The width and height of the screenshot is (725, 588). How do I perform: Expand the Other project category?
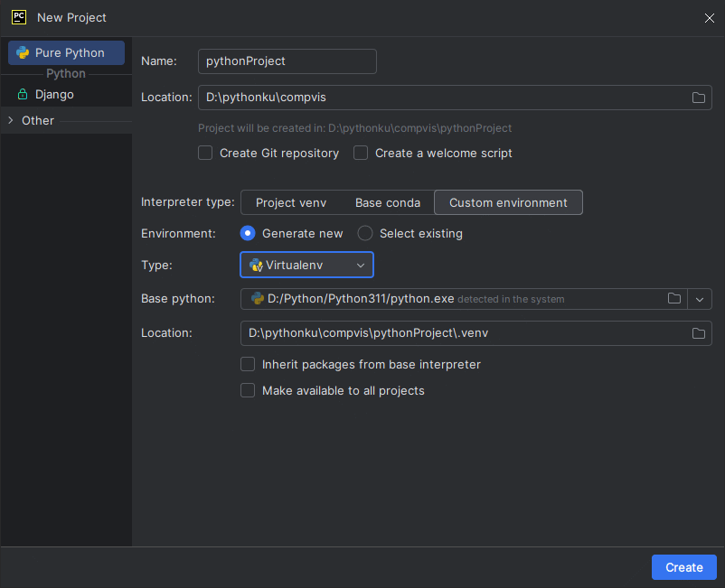pos(11,120)
